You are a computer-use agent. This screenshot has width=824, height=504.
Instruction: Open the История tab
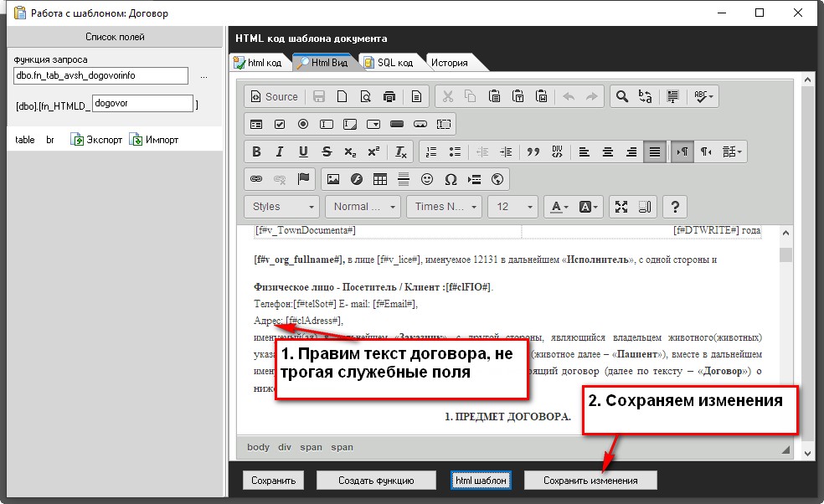[x=449, y=63]
